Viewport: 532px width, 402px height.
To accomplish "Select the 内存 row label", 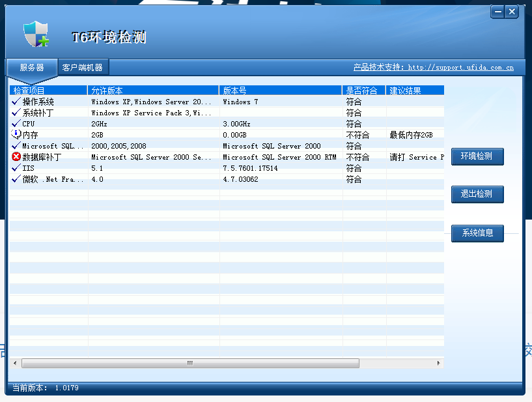I will (30, 135).
